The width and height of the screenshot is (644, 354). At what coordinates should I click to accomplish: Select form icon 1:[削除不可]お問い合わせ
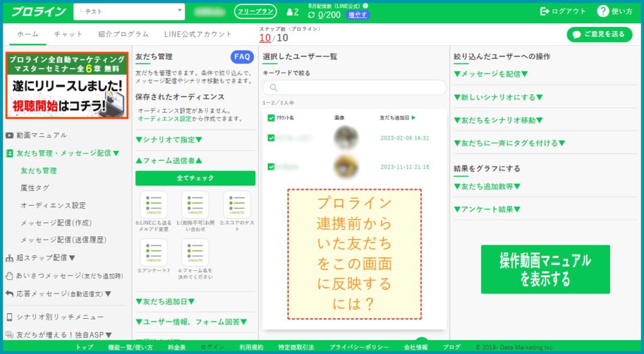(195, 204)
